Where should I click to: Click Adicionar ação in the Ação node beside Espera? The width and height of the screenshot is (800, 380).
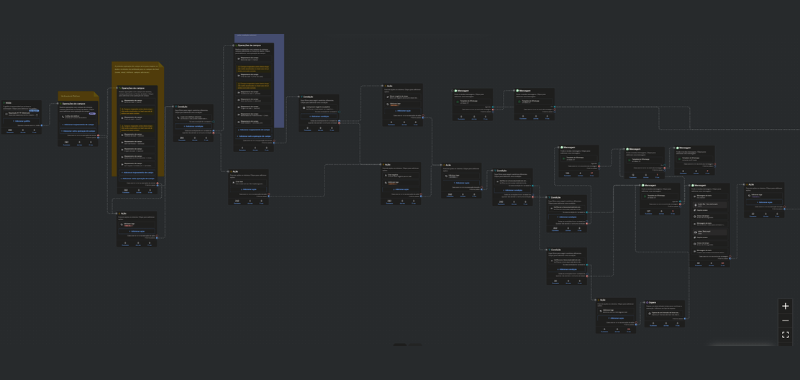[616, 318]
